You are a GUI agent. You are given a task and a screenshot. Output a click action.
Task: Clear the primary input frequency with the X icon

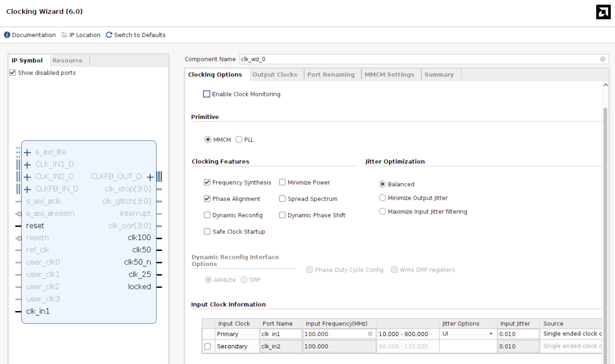[x=370, y=334]
